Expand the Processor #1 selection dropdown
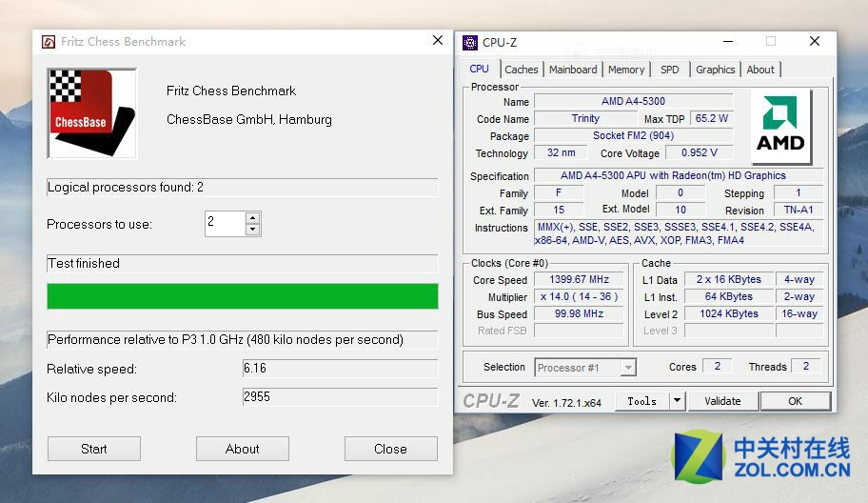This screenshot has height=503, width=868. [628, 368]
